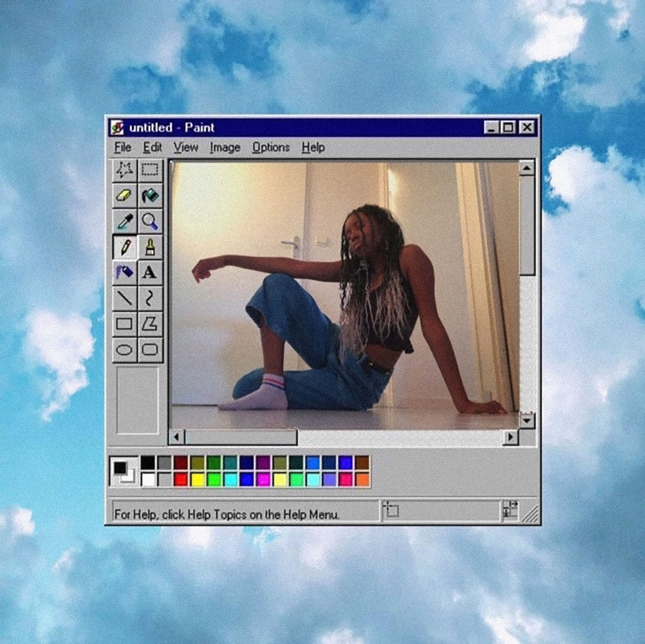
Task: Pick the Eraser tool
Action: [125, 196]
